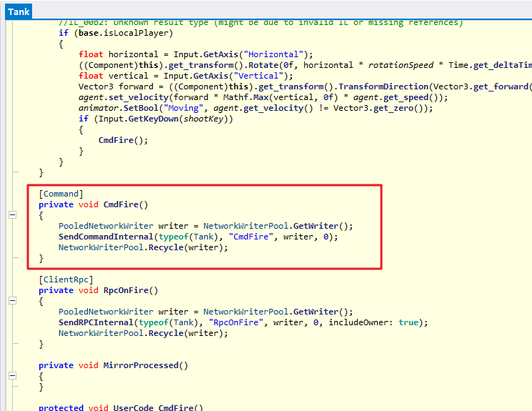Collapse the MirrorProcessed method fold marker
The width and height of the screenshot is (532, 411).
click(13, 376)
